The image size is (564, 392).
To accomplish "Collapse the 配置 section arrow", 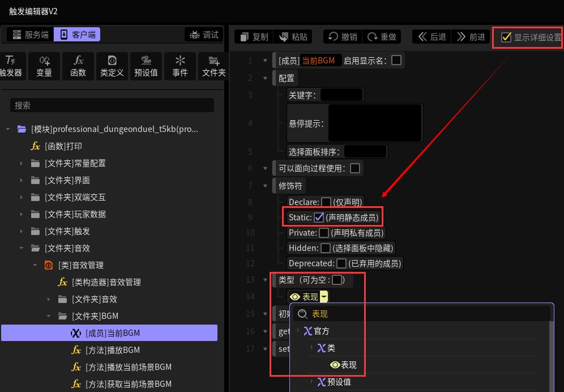I will [265, 78].
